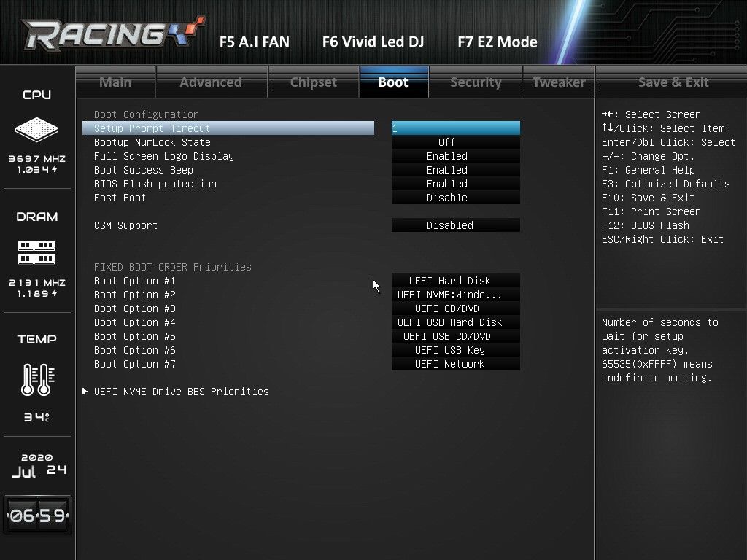Open Boot Option #7 UEFI Network dropdown
Screen dimensions: 747x560
point(456,363)
